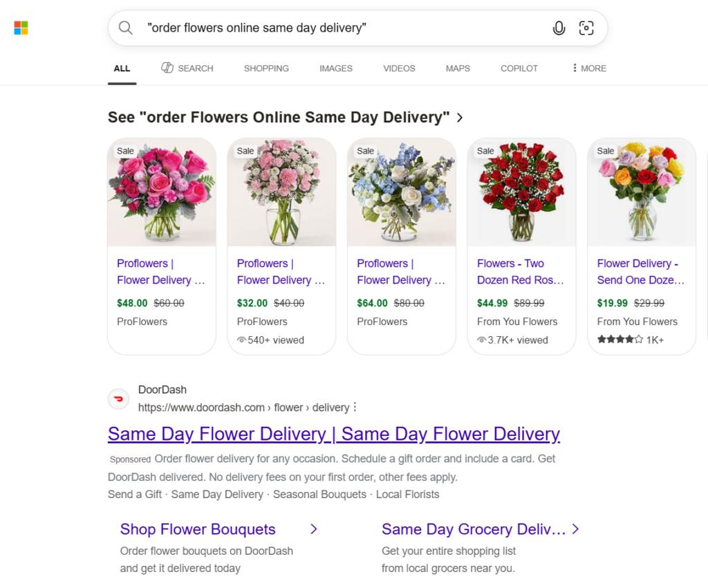This screenshot has height=588, width=708.
Task: Open the IMAGES tab
Action: [x=336, y=68]
